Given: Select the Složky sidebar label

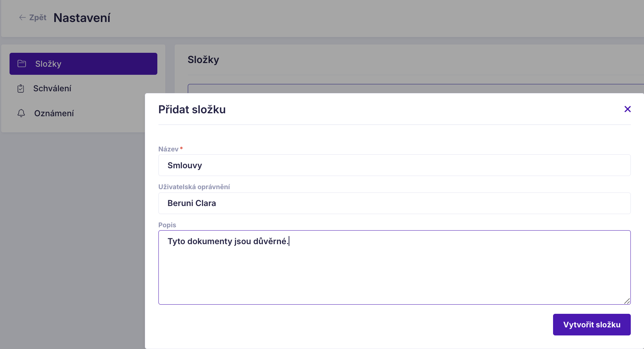Looking at the screenshot, I should click(48, 64).
